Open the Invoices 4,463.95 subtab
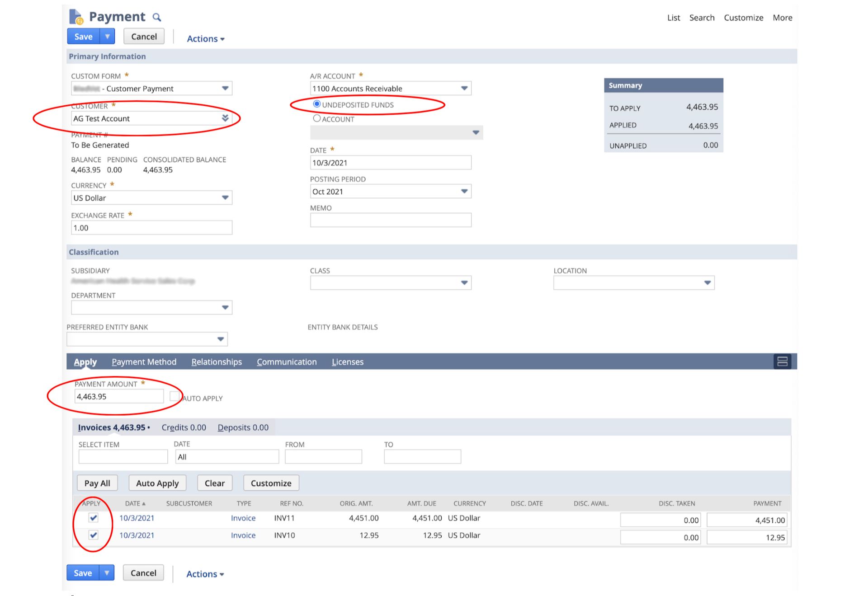 pyautogui.click(x=112, y=427)
